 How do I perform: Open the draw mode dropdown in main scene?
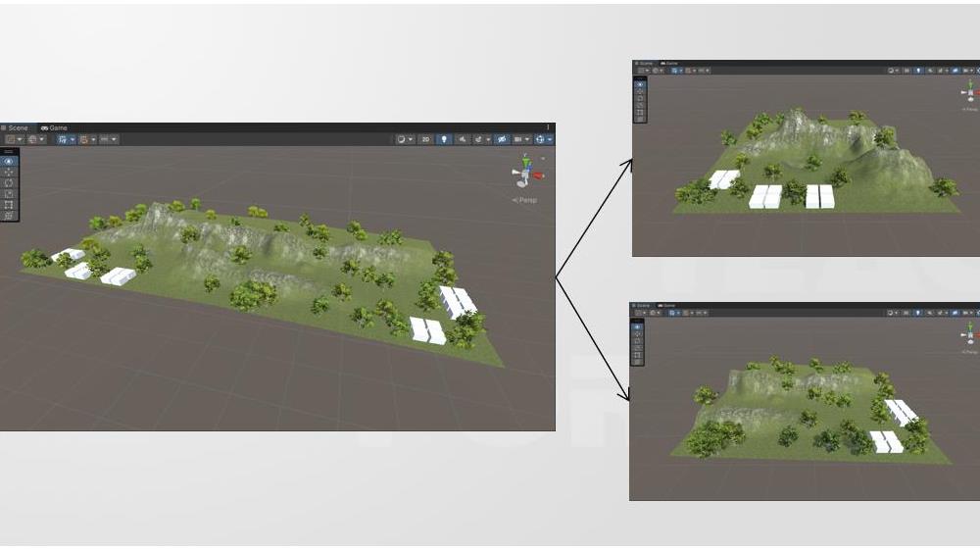tap(404, 139)
